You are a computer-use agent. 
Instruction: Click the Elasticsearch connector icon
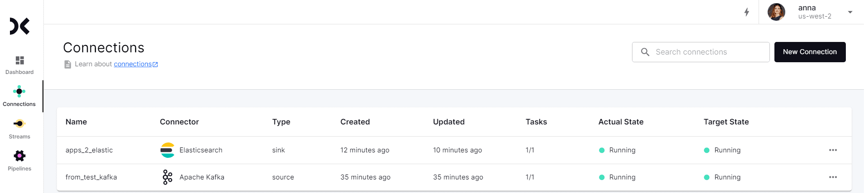coord(167,150)
